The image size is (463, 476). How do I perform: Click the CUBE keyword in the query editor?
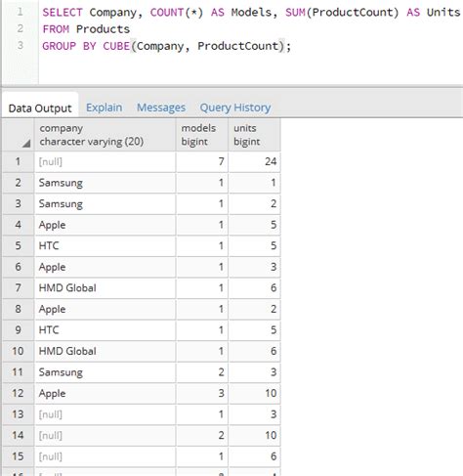(x=116, y=46)
